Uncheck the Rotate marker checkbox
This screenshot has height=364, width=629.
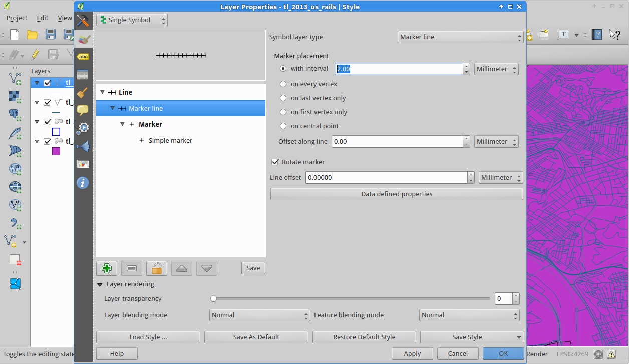275,162
